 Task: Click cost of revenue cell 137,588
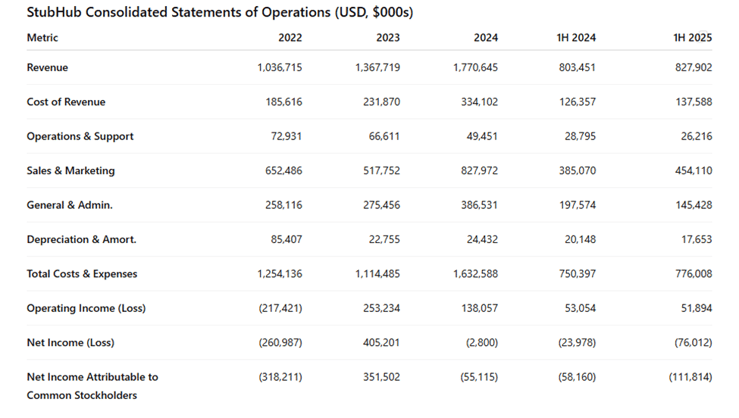(x=693, y=102)
